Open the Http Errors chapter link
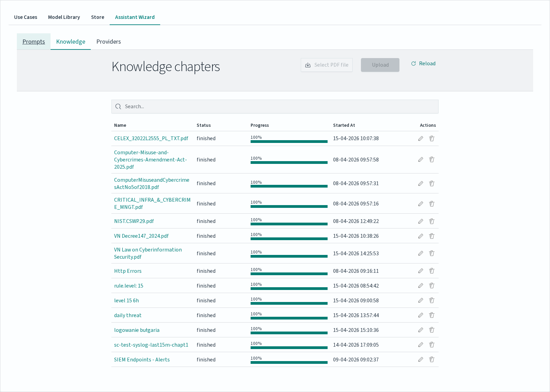 point(128,271)
